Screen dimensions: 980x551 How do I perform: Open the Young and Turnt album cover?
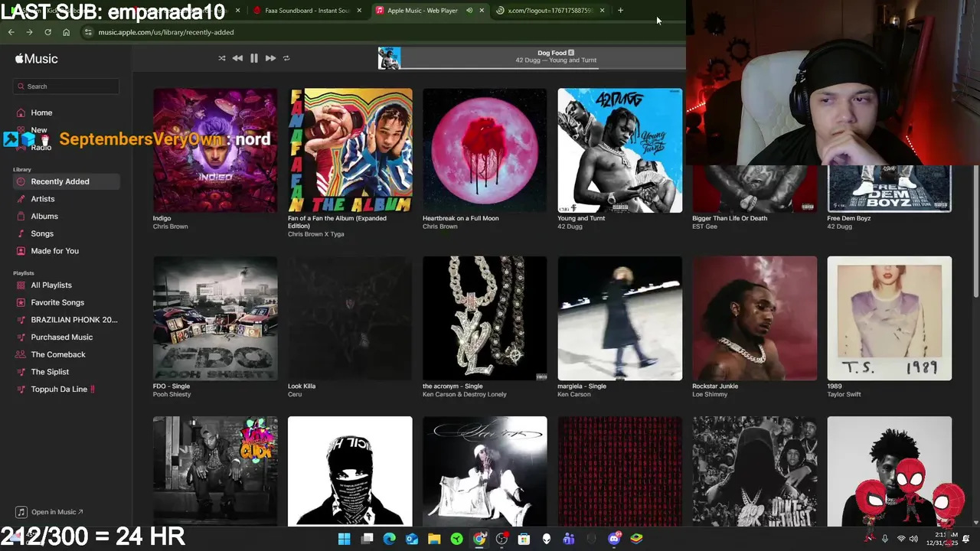click(619, 150)
